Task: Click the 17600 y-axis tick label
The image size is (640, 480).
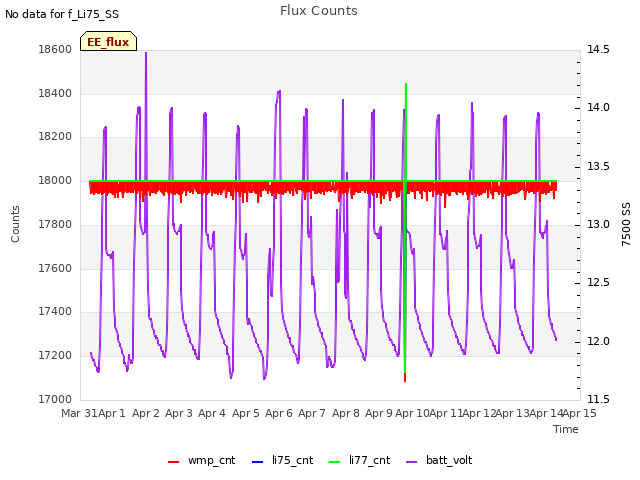Action: coord(55,268)
